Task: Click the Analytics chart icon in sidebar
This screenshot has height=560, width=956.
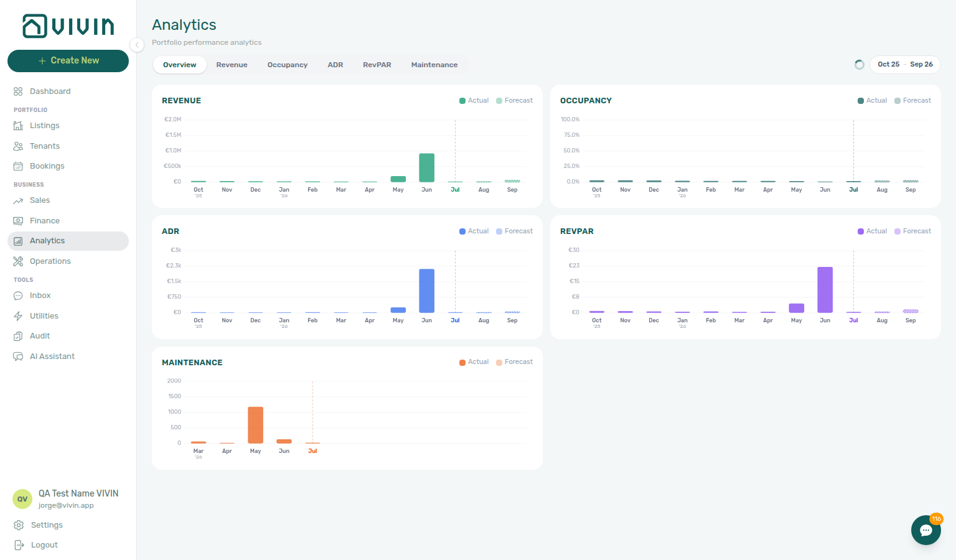Action: tap(18, 241)
